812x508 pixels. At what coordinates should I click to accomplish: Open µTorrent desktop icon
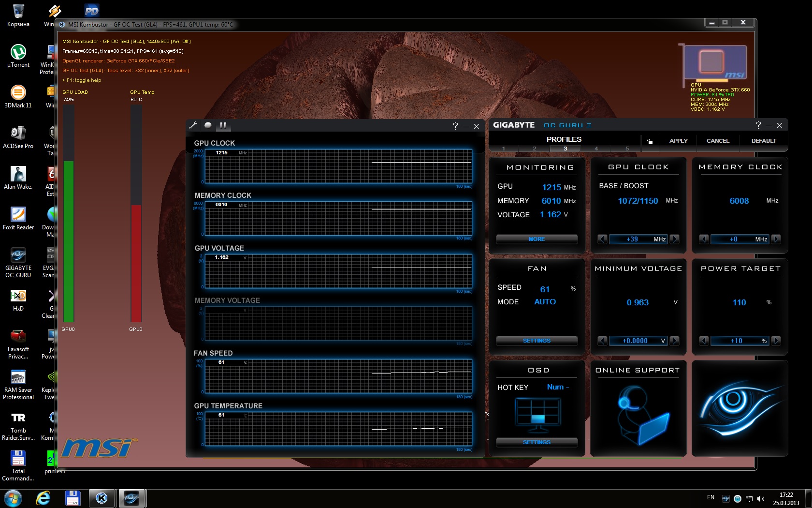18,56
